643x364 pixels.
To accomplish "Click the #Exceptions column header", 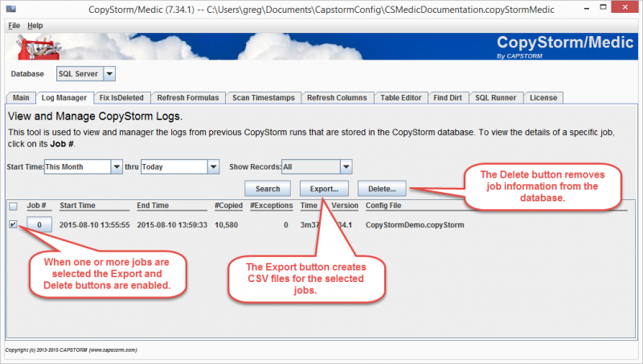I will point(272,206).
